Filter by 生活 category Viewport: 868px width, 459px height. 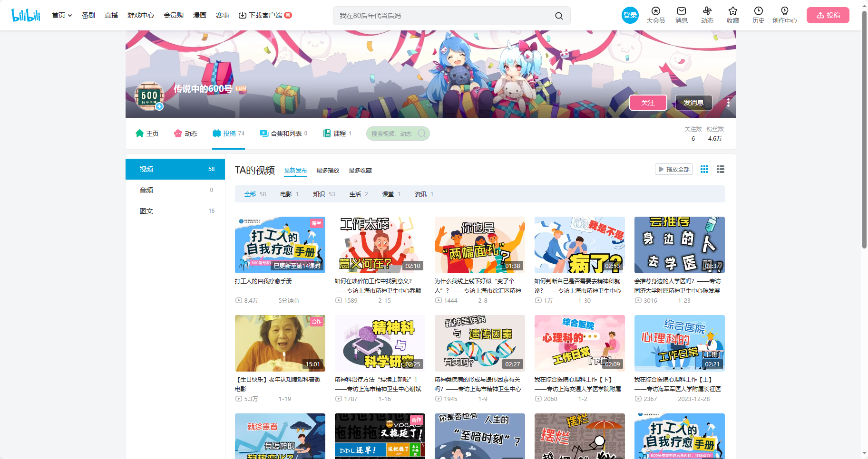[x=359, y=194]
